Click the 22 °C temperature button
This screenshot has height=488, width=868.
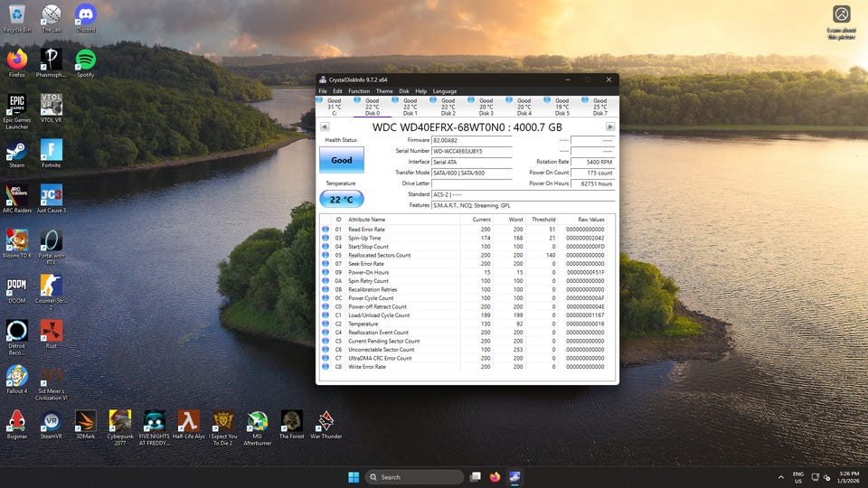(x=341, y=200)
